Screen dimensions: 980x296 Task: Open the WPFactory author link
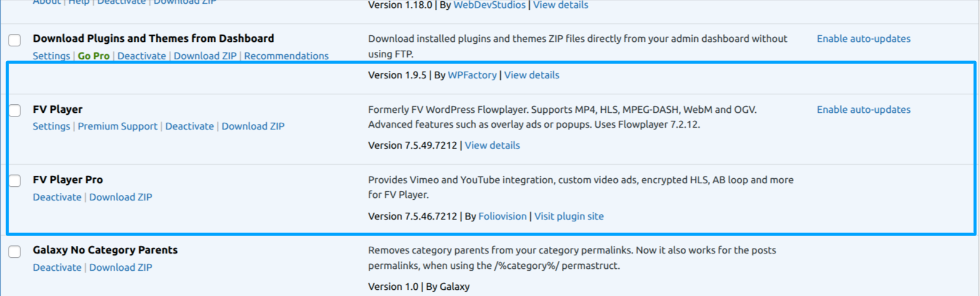pos(472,75)
